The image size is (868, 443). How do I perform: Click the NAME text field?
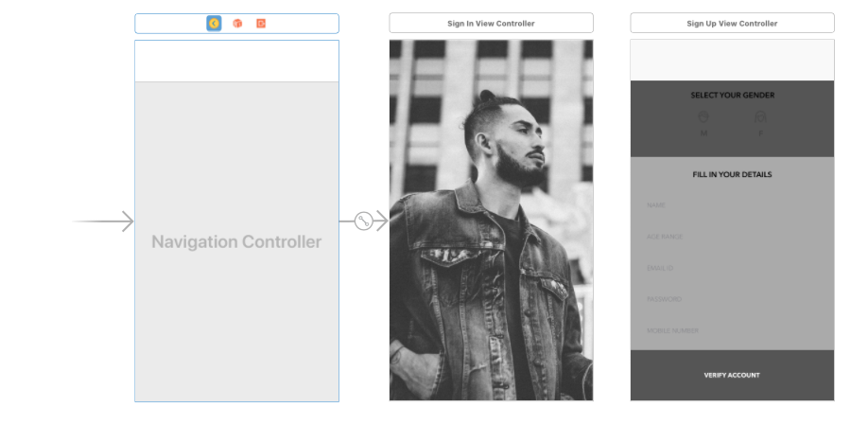pos(732,205)
